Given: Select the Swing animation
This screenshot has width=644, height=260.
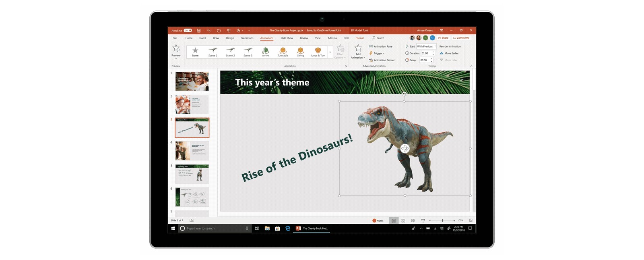Looking at the screenshot, I should coord(300,52).
